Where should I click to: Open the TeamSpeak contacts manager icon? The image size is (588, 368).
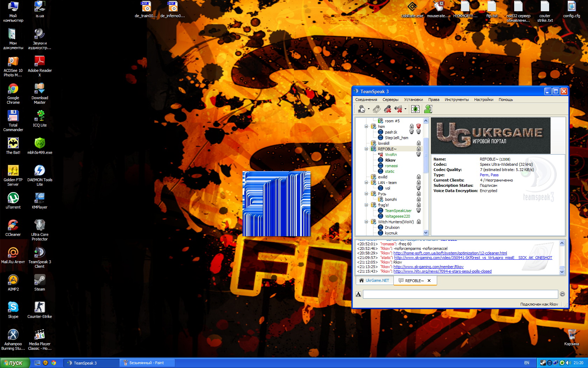428,109
